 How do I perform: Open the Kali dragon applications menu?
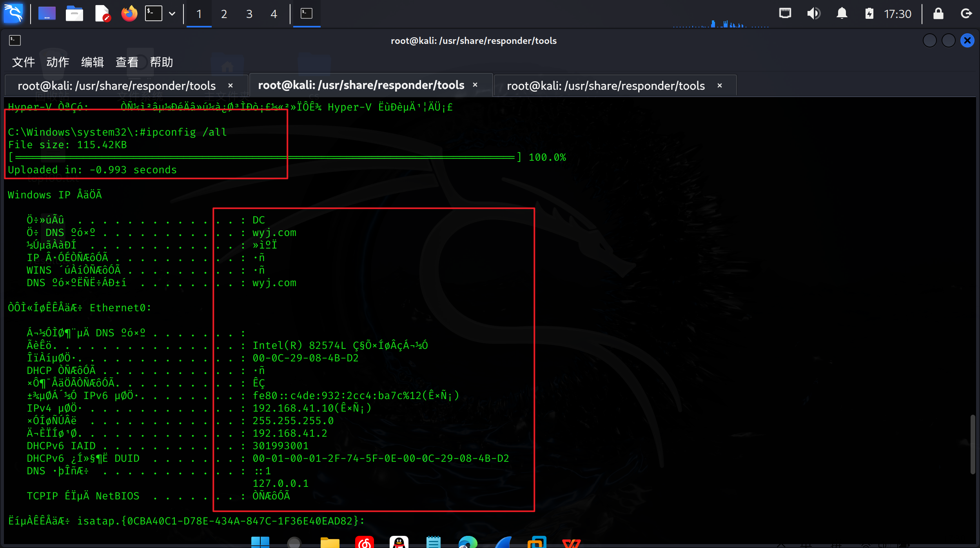coord(13,14)
